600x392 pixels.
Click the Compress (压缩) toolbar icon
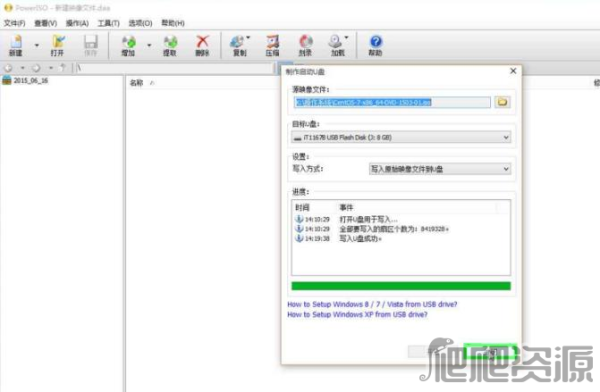272,45
